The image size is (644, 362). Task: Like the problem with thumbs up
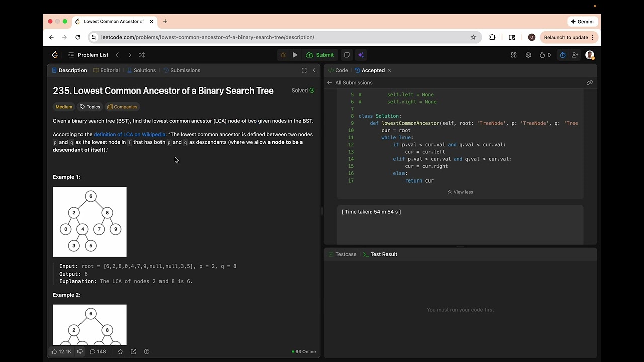pyautogui.click(x=54, y=352)
